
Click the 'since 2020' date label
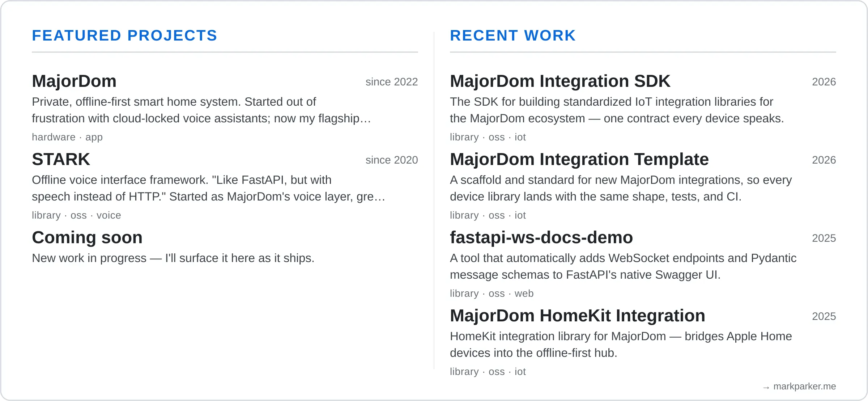392,160
